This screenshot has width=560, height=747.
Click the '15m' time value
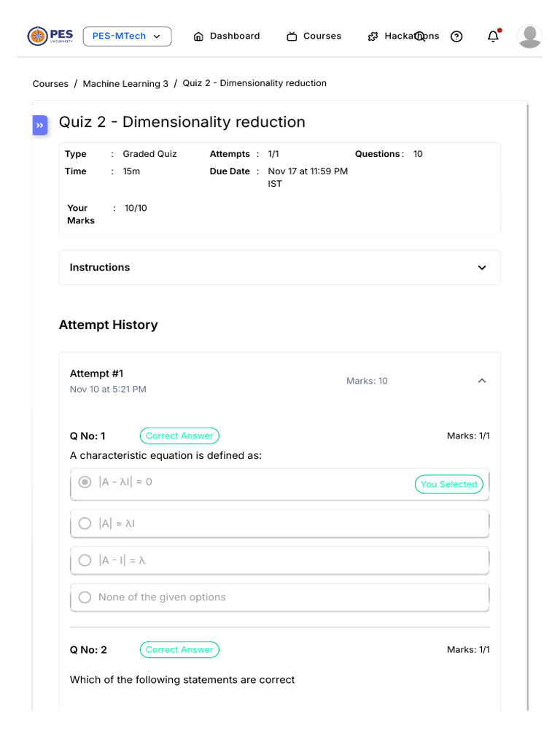pos(131,171)
